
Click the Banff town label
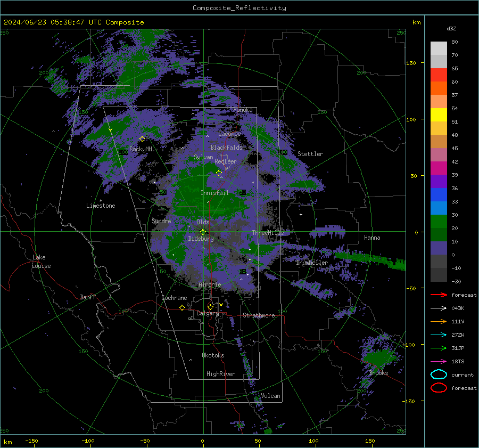point(88,297)
